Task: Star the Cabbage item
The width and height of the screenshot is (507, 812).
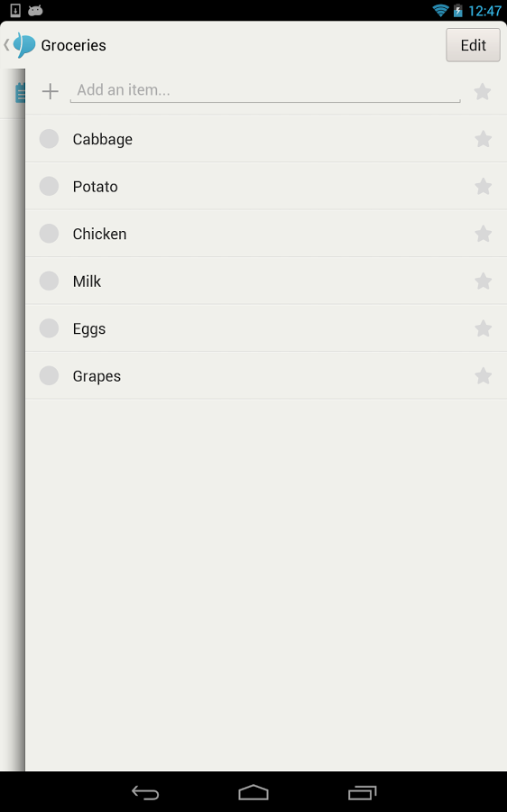Action: coord(483,139)
